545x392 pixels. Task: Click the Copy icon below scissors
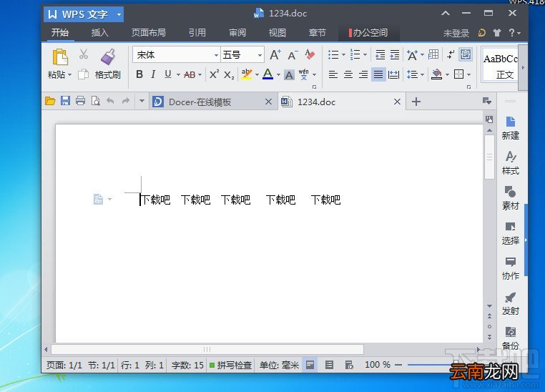[x=83, y=74]
